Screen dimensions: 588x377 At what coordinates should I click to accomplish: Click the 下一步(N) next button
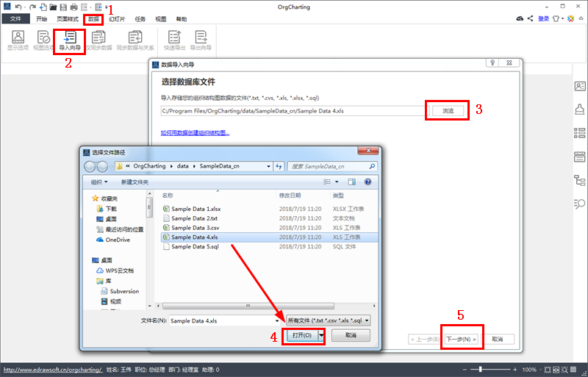tap(462, 339)
